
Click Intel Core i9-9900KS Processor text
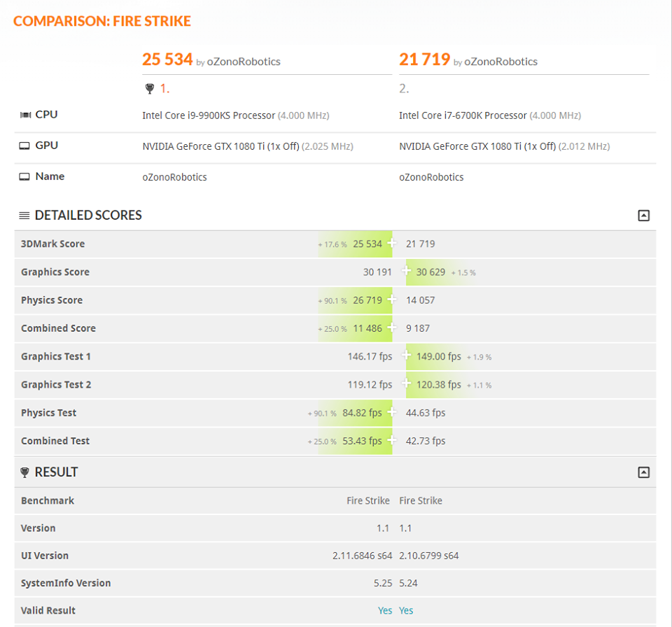click(209, 115)
